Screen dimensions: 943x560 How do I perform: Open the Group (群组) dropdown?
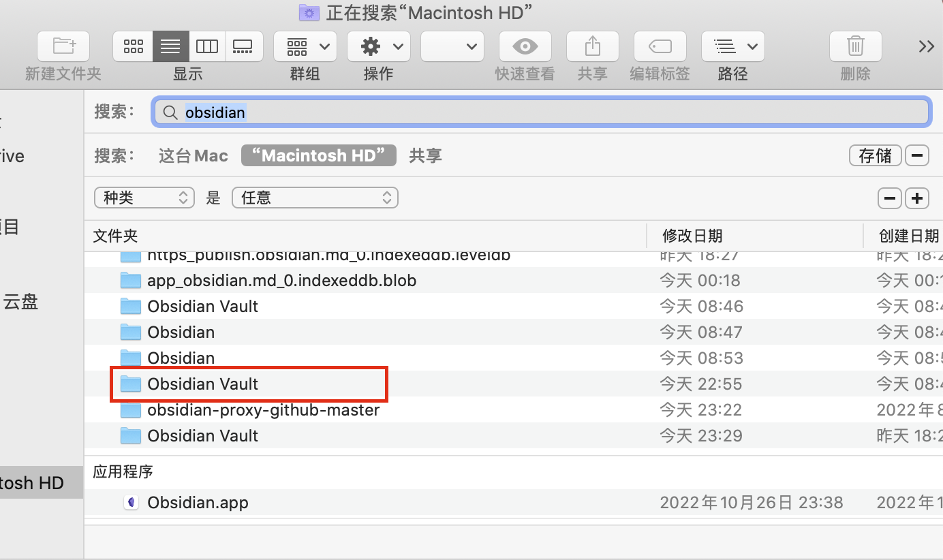click(x=305, y=46)
